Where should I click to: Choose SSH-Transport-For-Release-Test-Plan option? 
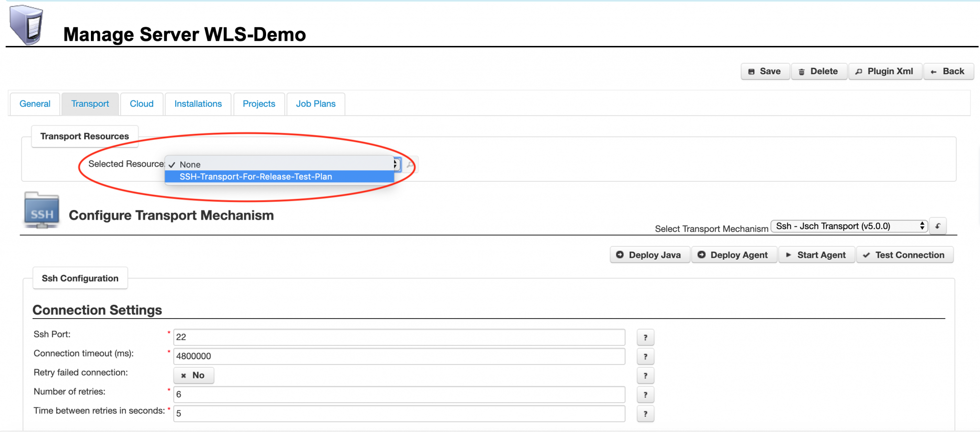(x=279, y=177)
